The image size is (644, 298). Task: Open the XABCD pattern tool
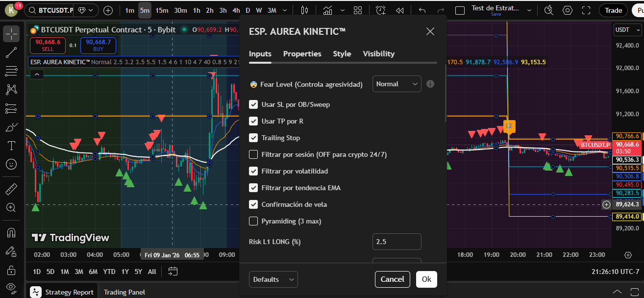[x=11, y=90]
